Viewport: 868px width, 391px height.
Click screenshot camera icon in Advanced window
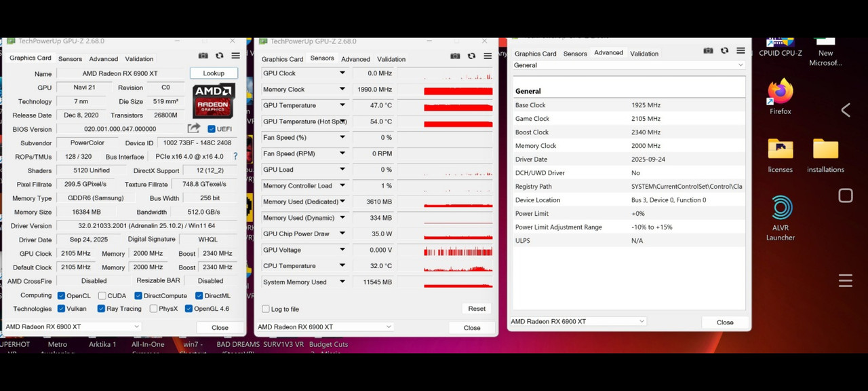tap(708, 50)
